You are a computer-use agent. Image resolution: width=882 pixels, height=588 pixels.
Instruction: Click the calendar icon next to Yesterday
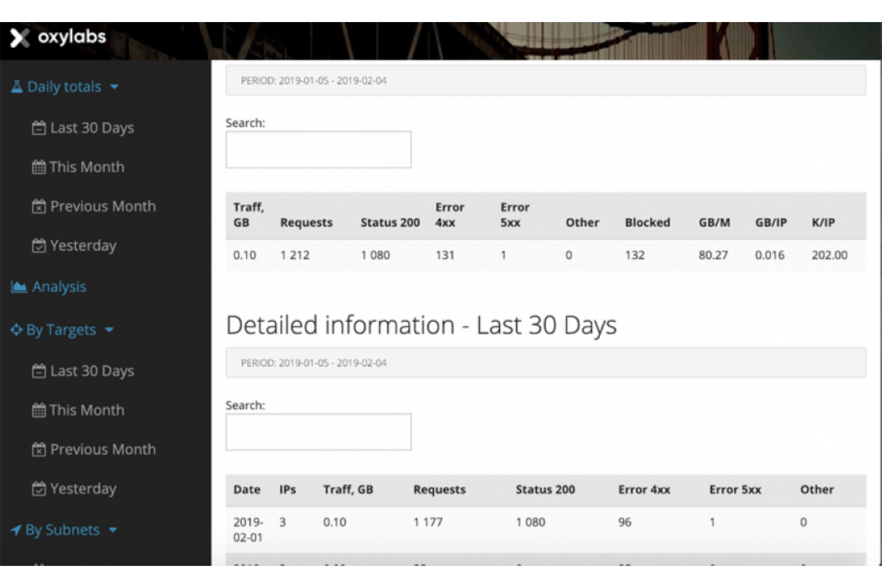click(x=39, y=245)
